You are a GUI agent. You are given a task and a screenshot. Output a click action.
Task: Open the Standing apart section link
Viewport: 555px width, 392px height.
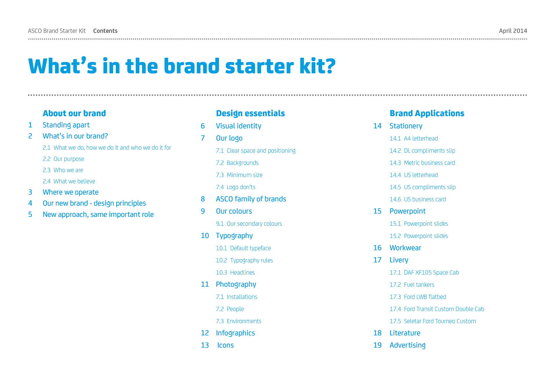66,125
